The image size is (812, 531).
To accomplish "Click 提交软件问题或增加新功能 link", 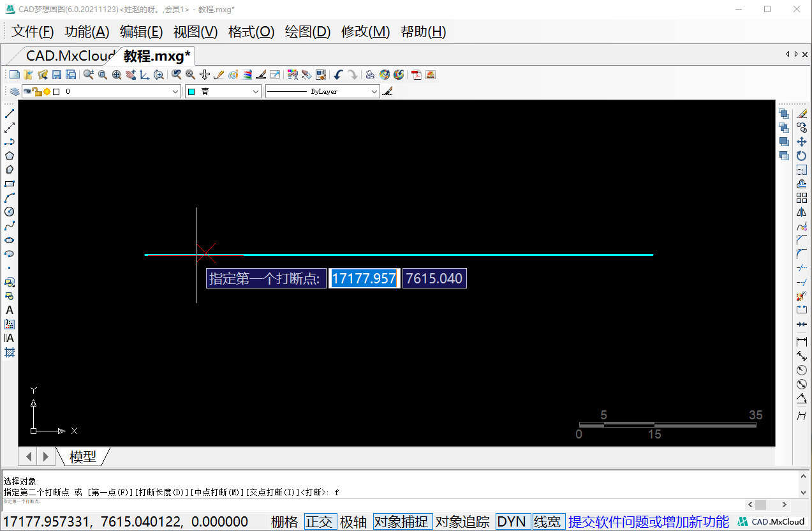I will 649,521.
